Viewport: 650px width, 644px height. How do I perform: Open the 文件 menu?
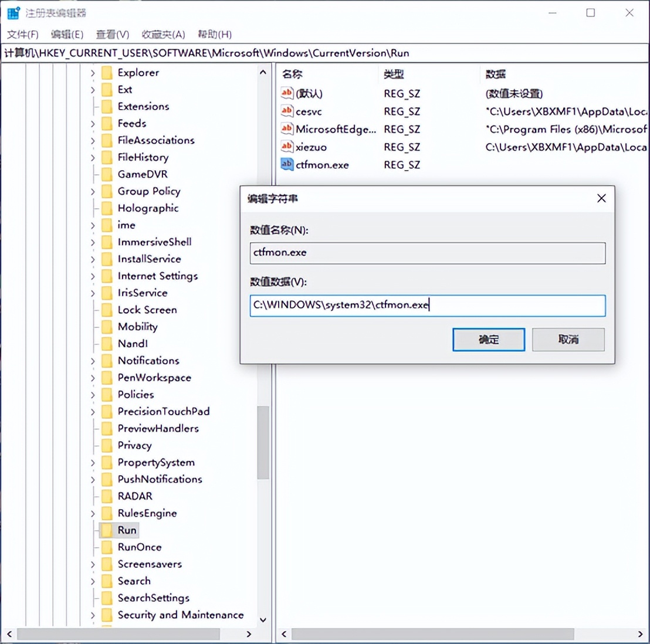[x=23, y=34]
